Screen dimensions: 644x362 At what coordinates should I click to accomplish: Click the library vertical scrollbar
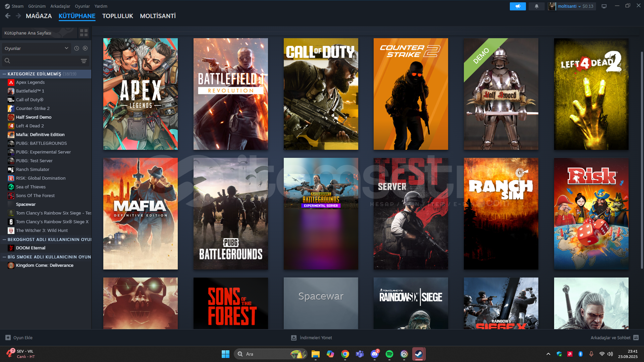coord(642,160)
